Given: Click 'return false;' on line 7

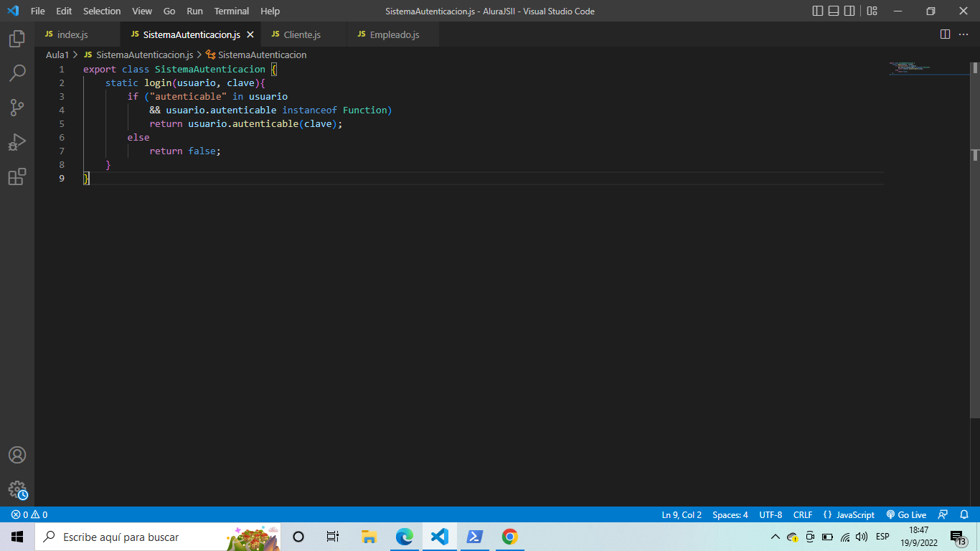Looking at the screenshot, I should coord(185,151).
